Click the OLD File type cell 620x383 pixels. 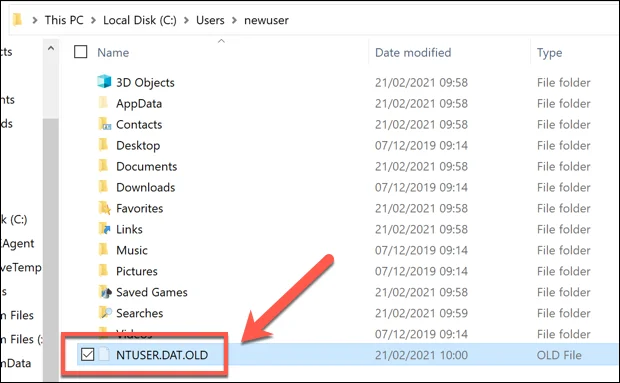[559, 355]
